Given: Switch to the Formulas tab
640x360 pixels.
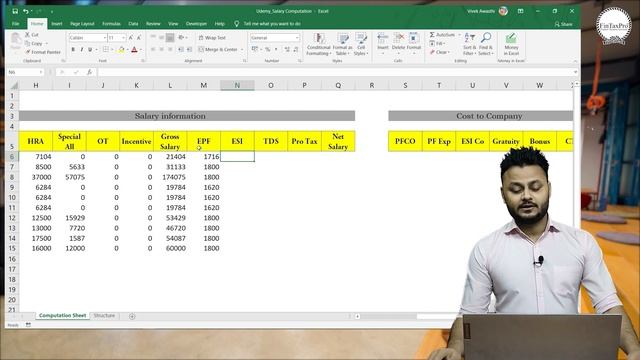Looking at the screenshot, I should 111,24.
